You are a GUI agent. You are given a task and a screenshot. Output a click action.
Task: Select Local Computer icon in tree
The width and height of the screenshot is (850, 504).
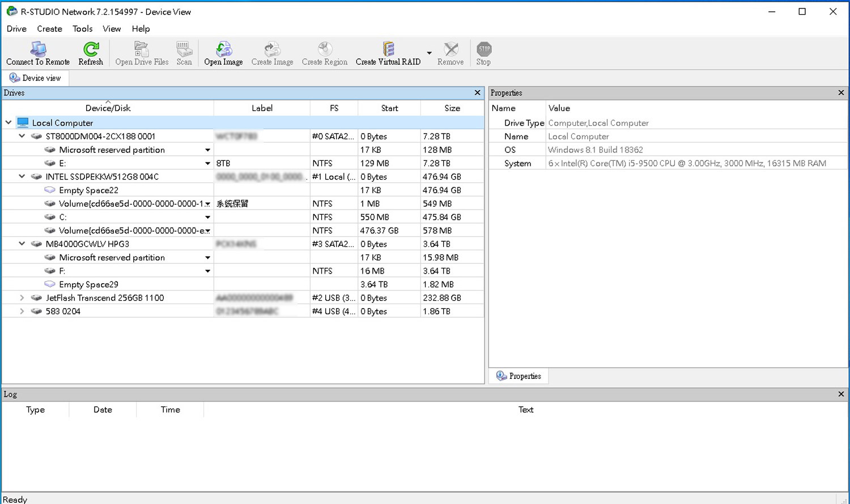point(23,122)
